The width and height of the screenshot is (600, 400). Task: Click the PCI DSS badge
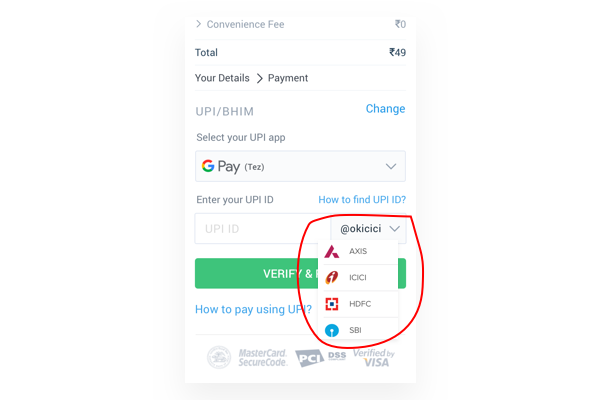[321, 358]
